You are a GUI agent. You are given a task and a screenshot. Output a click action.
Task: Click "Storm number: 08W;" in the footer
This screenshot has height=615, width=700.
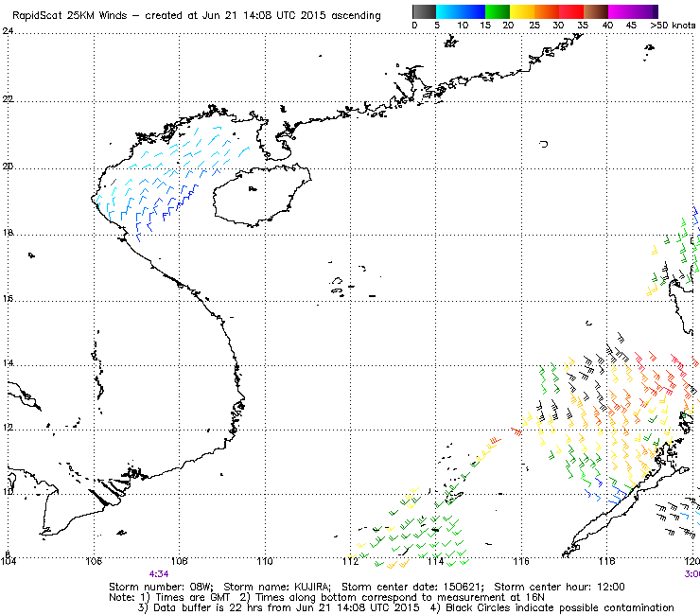coord(161,587)
